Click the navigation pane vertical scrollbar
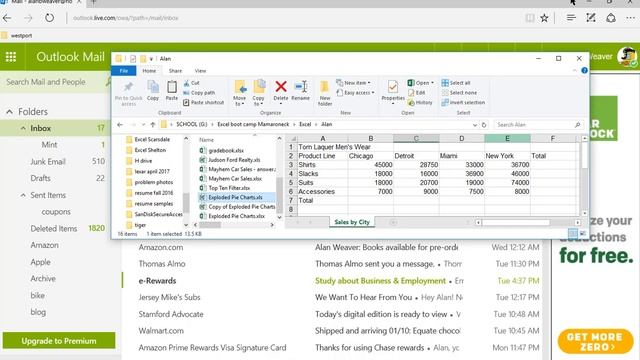 pyautogui.click(x=186, y=203)
